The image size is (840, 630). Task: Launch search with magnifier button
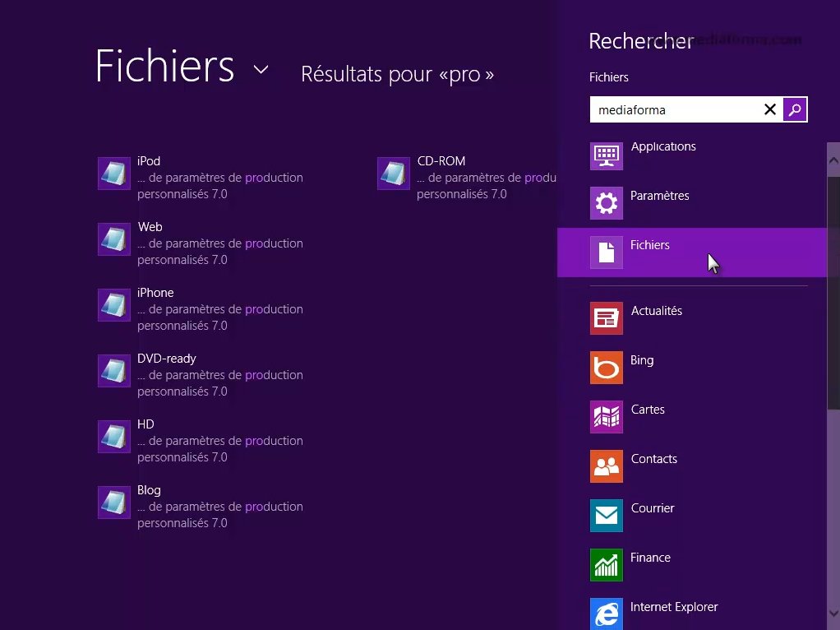click(795, 110)
